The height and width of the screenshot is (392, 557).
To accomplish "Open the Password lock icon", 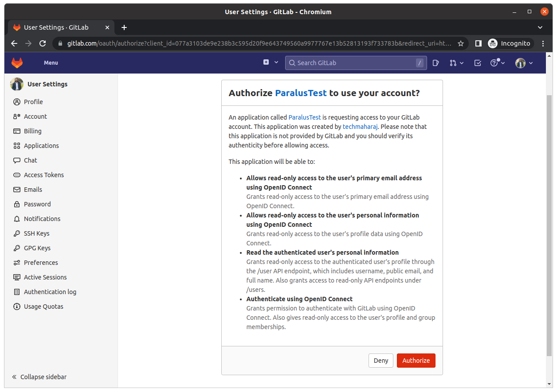I will 17,204.
